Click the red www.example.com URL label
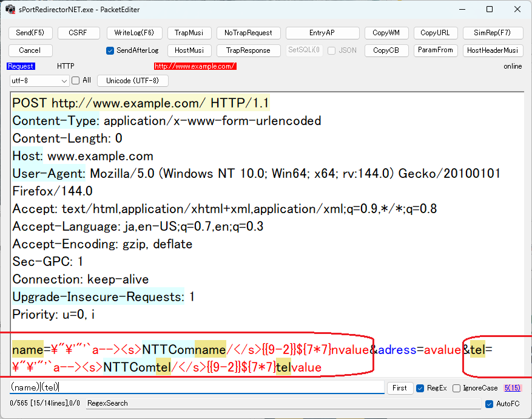This screenshot has height=419, width=532. point(195,66)
